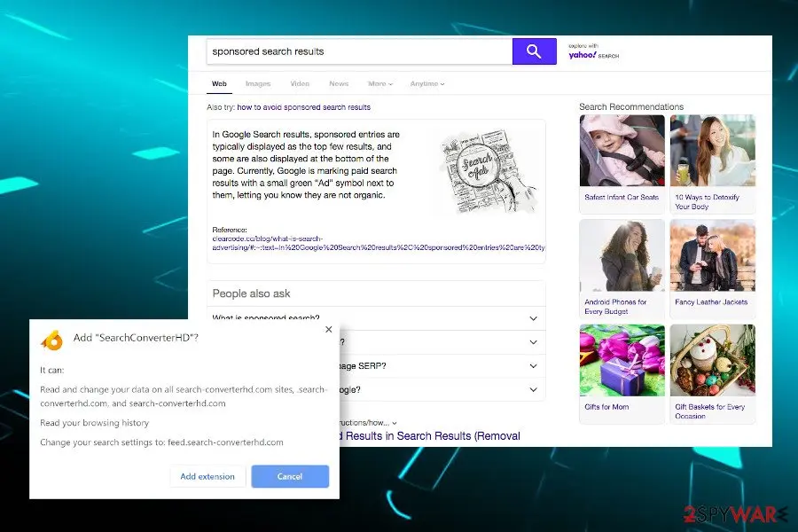Expand the question ending 'ogle?'
This screenshot has height=532, width=798.
(x=442, y=390)
